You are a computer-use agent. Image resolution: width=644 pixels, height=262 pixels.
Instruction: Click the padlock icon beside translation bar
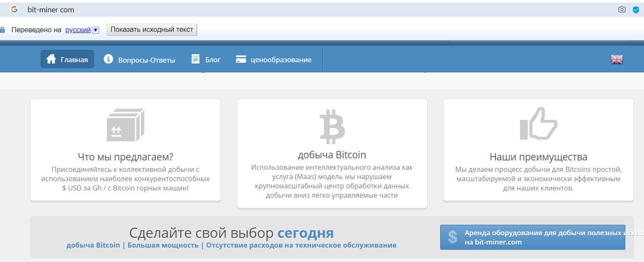pyautogui.click(x=2, y=30)
